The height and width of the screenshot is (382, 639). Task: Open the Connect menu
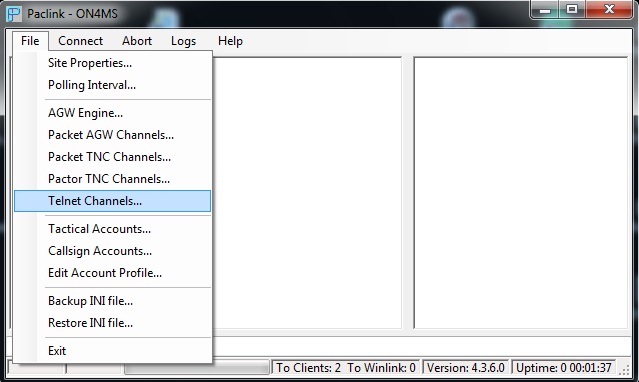(x=80, y=41)
